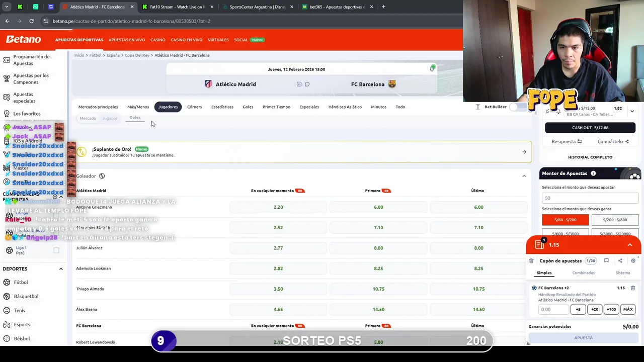Collapse the Deportes sidebar section
The height and width of the screenshot is (362, 644).
(61, 269)
